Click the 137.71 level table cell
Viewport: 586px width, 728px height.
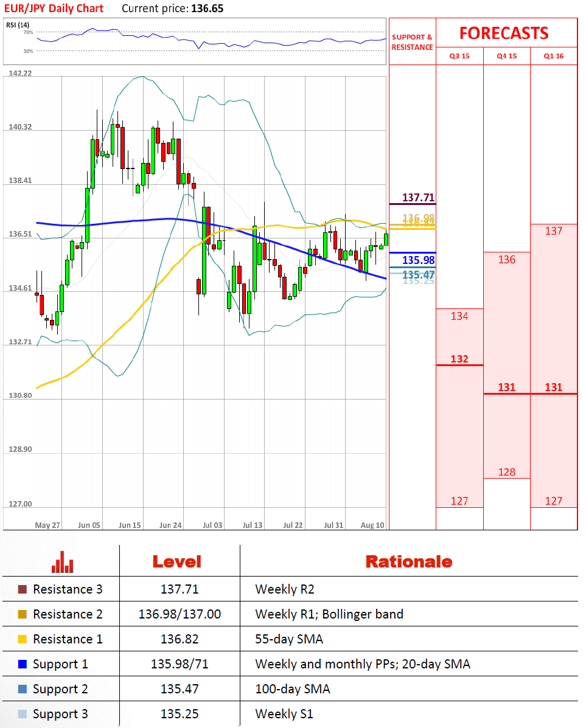180,589
